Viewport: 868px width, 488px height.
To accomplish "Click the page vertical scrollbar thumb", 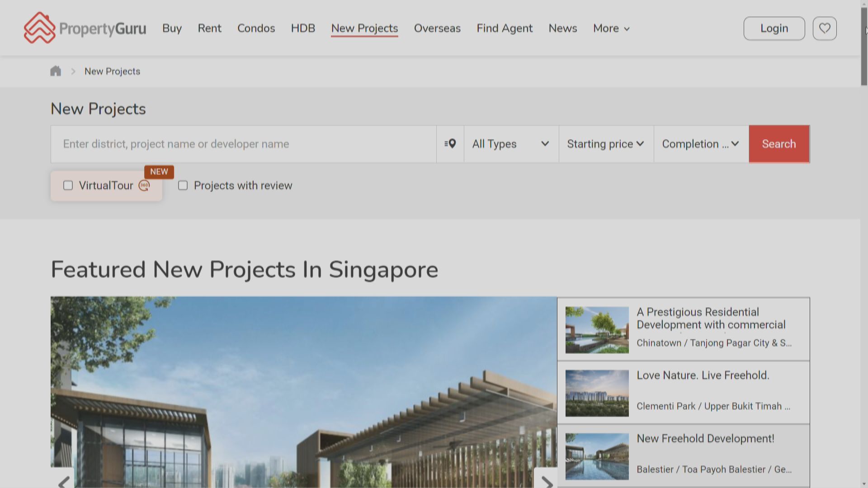I will [864, 45].
